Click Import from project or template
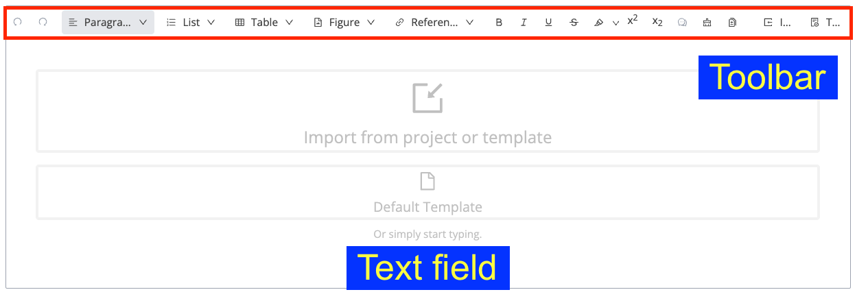The height and width of the screenshot is (303, 868). tap(427, 111)
